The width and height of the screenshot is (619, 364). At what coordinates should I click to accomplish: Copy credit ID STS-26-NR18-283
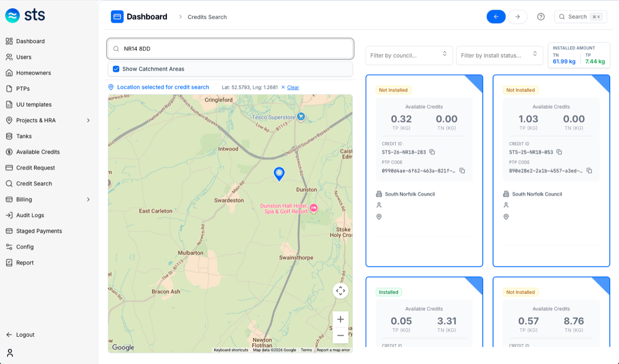pyautogui.click(x=432, y=152)
